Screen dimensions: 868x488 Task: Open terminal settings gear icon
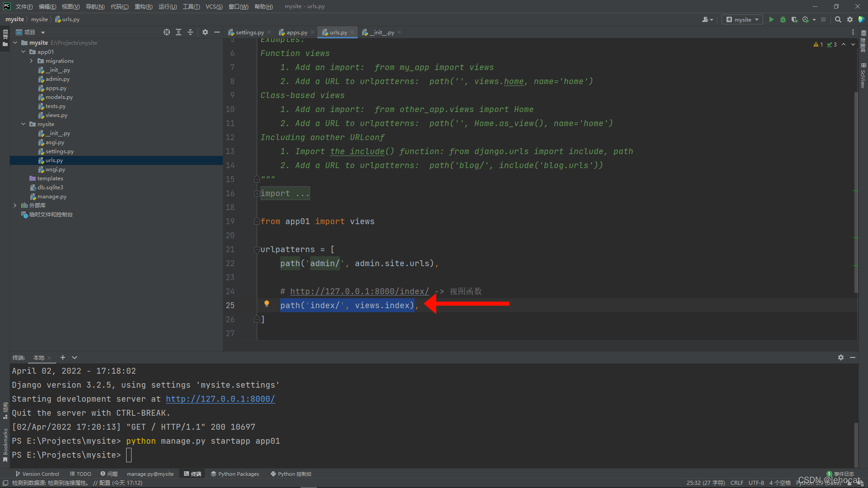click(x=840, y=357)
